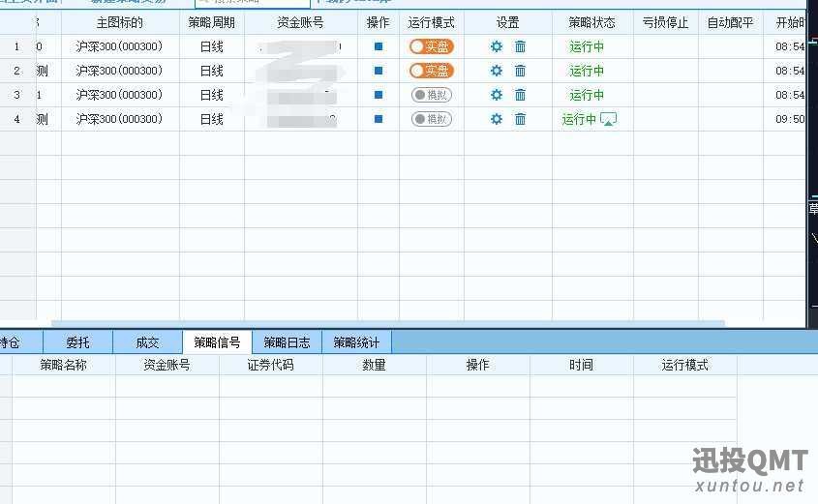Toggle row 1 run mode from 实盘
The height and width of the screenshot is (504, 818).
pos(431,46)
